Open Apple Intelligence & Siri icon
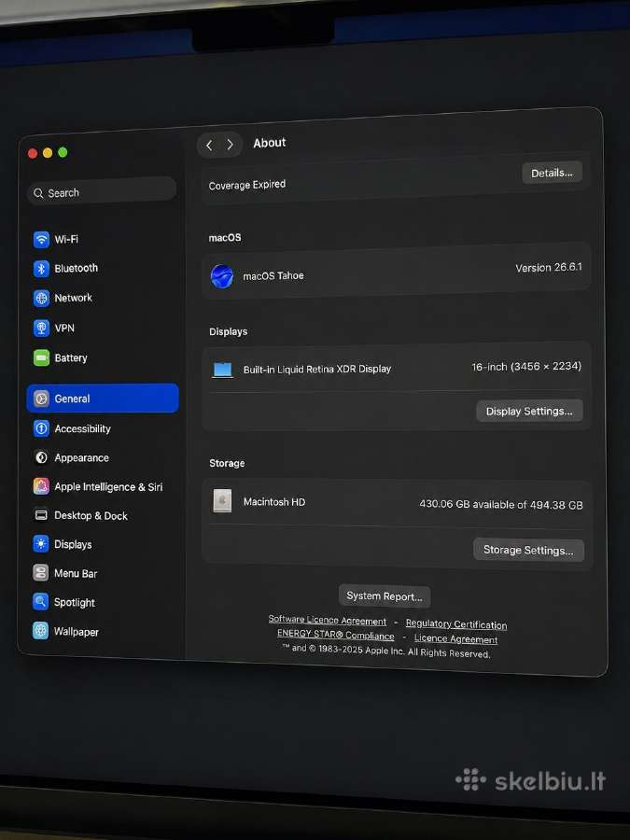Viewport: 630px width, 840px height. tap(41, 486)
